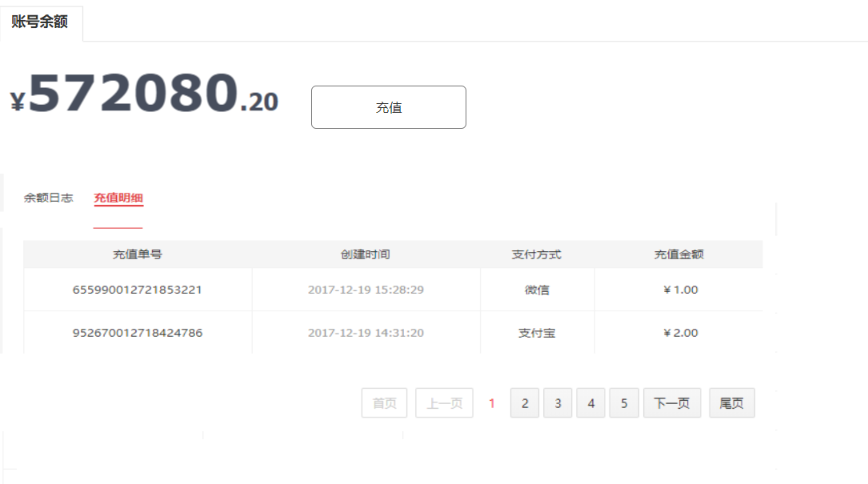Select order number 655990012721853221
868x484 pixels.
[x=138, y=290]
